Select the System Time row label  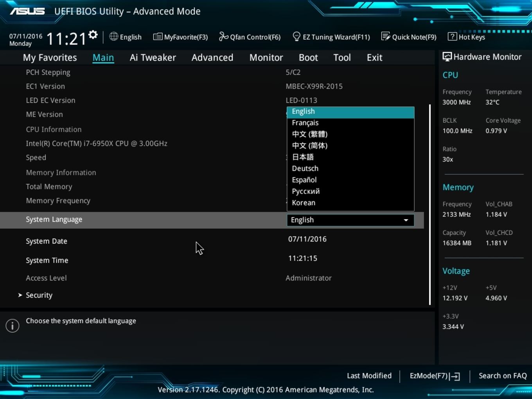coord(47,261)
